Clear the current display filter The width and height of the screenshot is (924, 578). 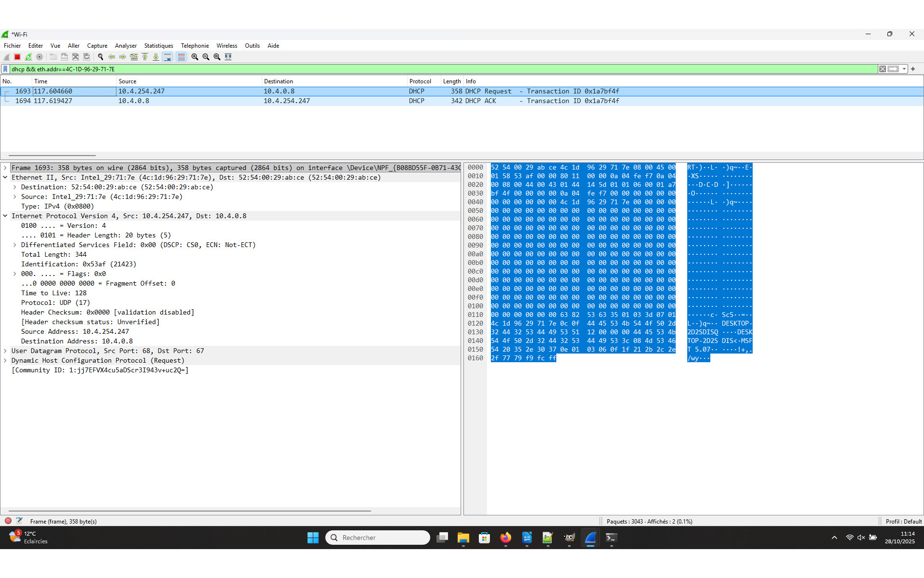point(883,69)
